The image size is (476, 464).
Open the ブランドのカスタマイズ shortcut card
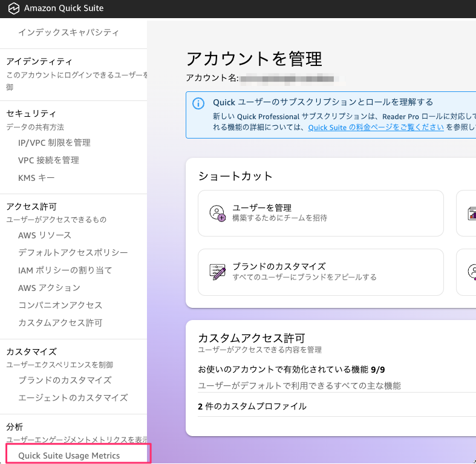click(321, 272)
